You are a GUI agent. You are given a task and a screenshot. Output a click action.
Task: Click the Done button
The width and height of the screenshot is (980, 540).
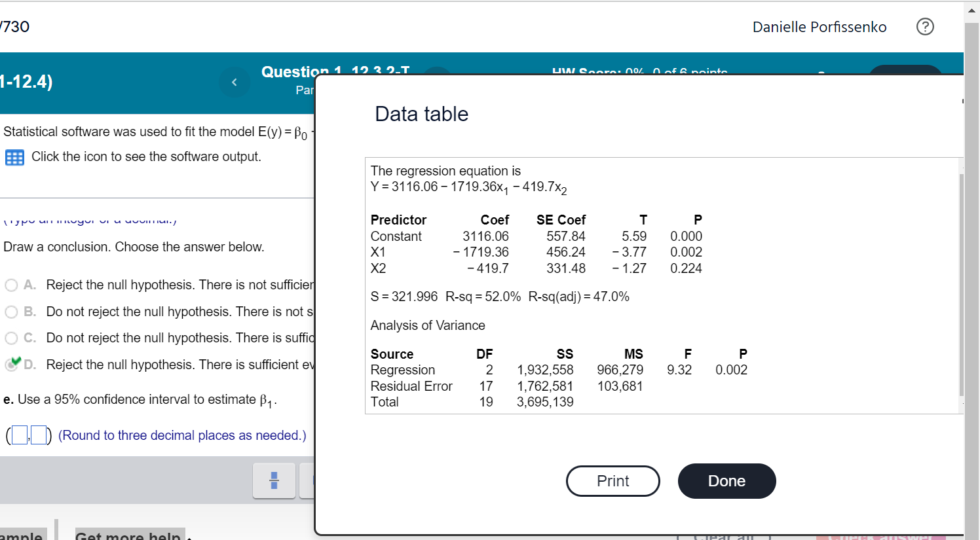(x=726, y=481)
